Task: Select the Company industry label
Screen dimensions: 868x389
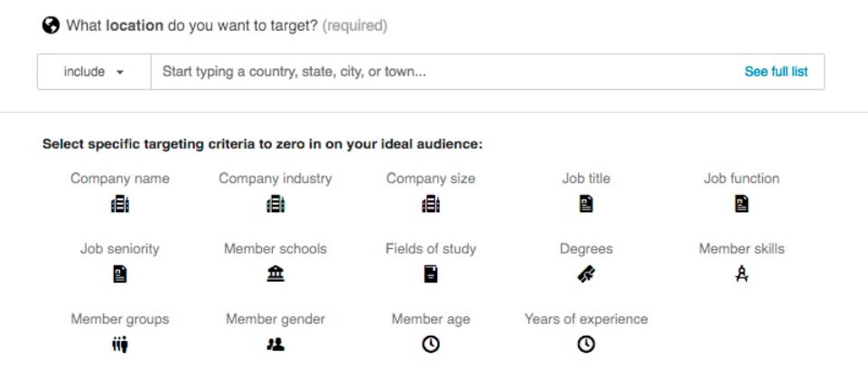Action: click(x=275, y=179)
